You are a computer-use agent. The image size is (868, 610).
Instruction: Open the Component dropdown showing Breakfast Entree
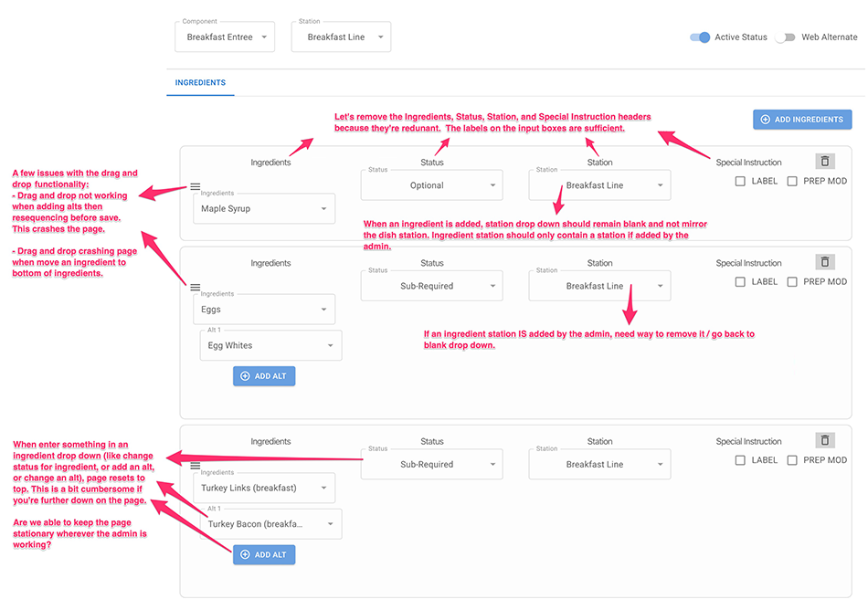[x=225, y=37]
